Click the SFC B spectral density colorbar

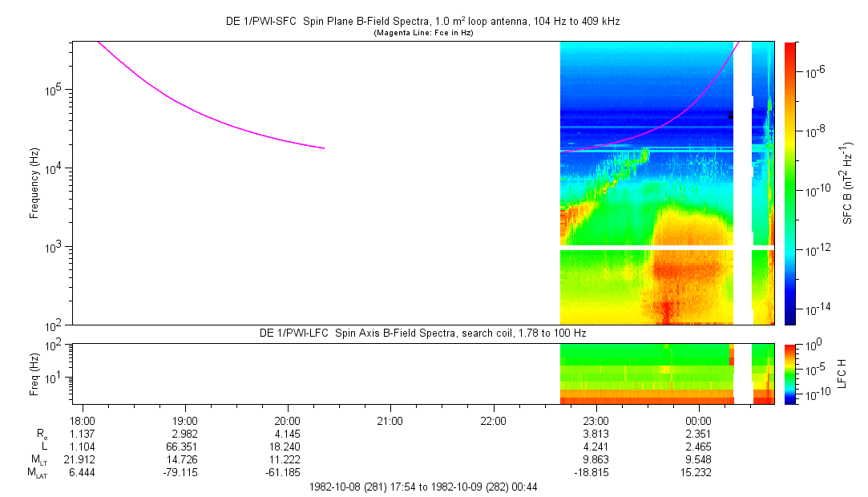click(x=789, y=183)
